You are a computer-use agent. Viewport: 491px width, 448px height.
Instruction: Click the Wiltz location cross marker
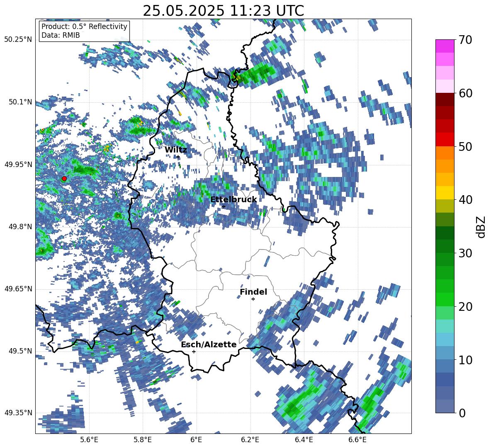[178, 157]
